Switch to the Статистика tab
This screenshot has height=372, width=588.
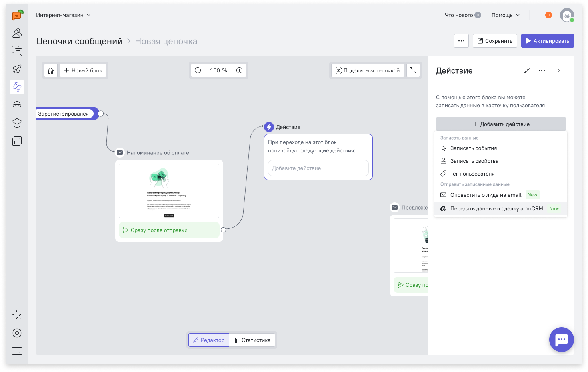click(x=252, y=340)
